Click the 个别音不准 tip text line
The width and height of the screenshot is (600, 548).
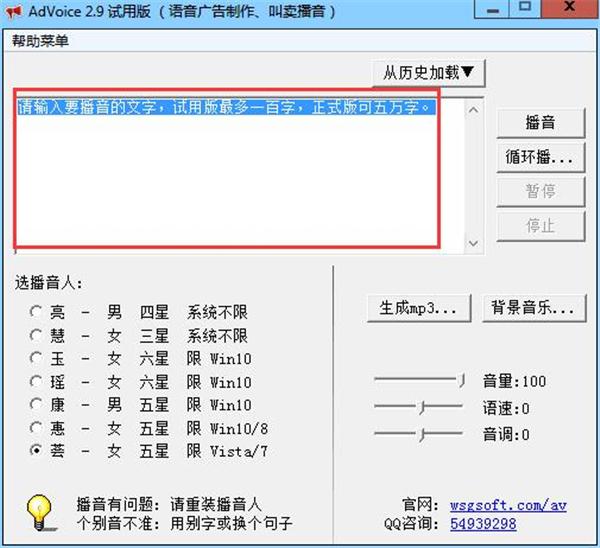184,524
